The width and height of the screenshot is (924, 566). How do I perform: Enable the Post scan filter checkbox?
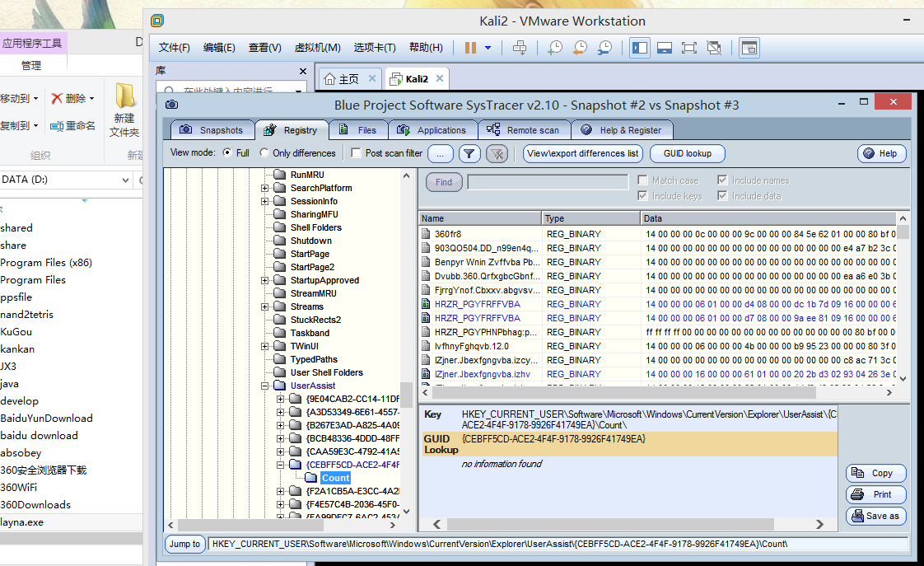(x=356, y=152)
